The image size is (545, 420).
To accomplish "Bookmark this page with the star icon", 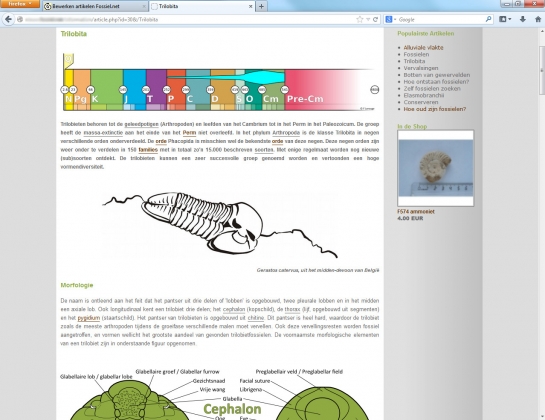I will click(360, 19).
